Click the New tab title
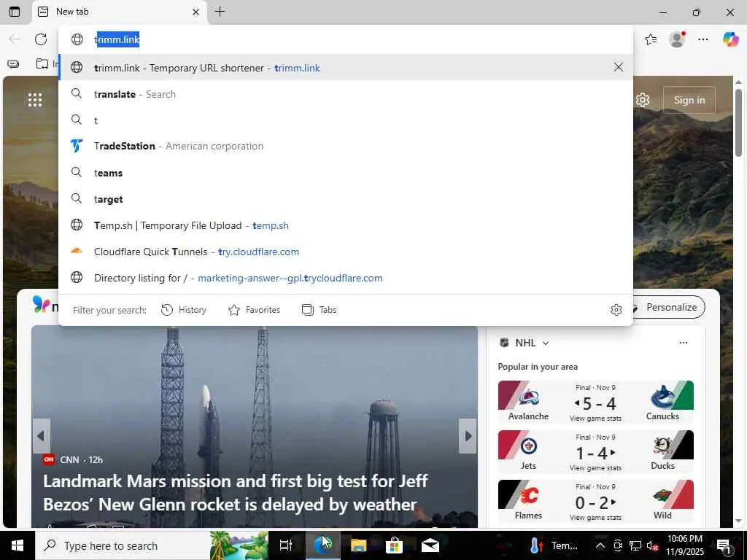747x560 pixels. click(72, 12)
